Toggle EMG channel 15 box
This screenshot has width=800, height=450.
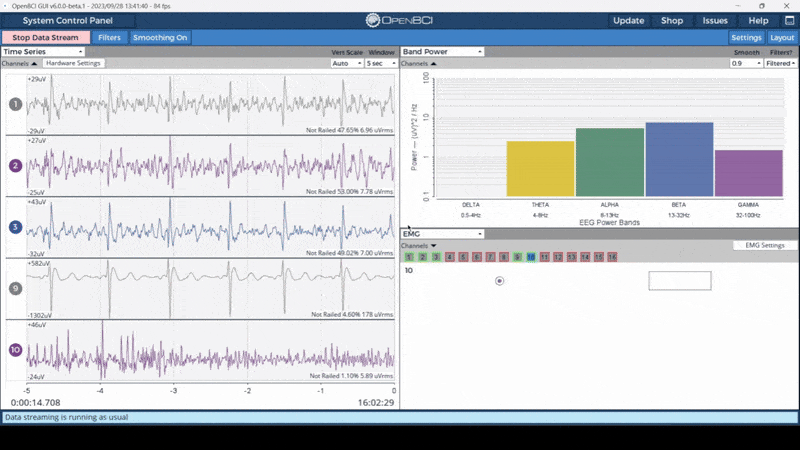point(598,257)
